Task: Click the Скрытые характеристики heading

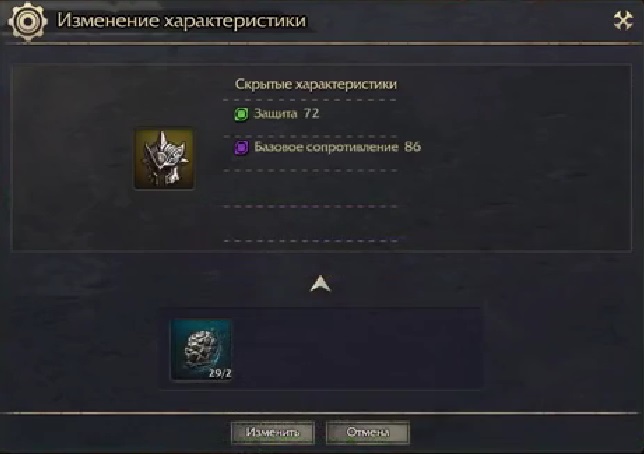Action: pos(316,84)
